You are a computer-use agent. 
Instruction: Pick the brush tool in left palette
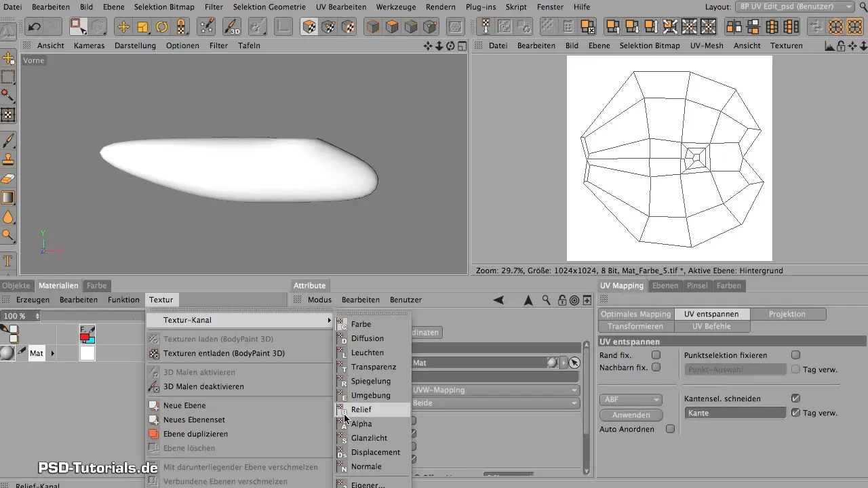pyautogui.click(x=9, y=141)
